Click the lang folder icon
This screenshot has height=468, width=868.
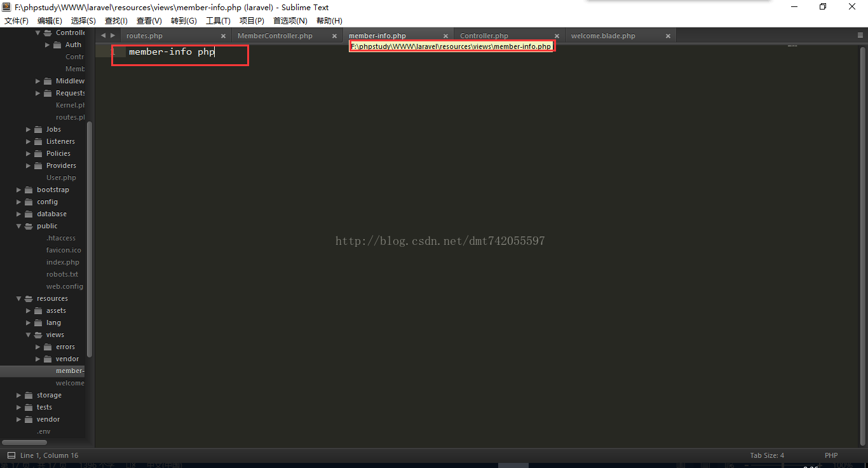click(38, 322)
